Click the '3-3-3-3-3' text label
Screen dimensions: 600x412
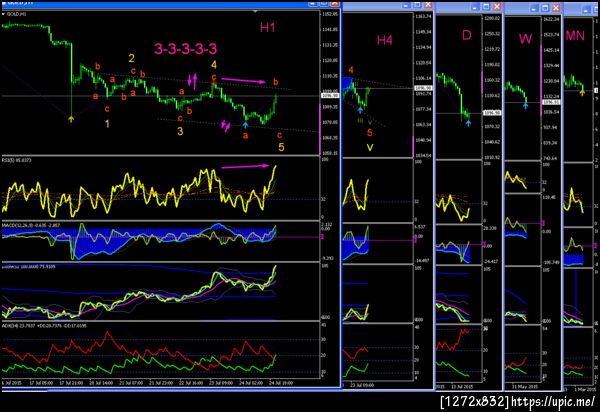186,49
